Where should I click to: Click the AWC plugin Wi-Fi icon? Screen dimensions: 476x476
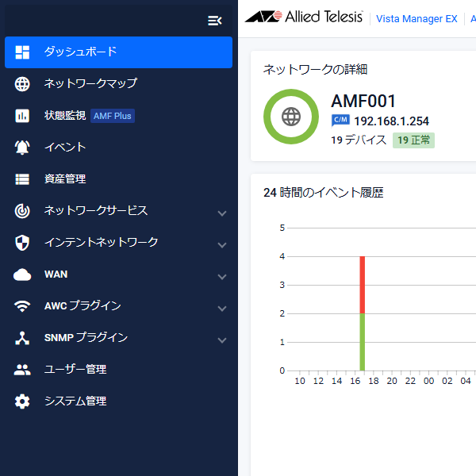(x=22, y=306)
